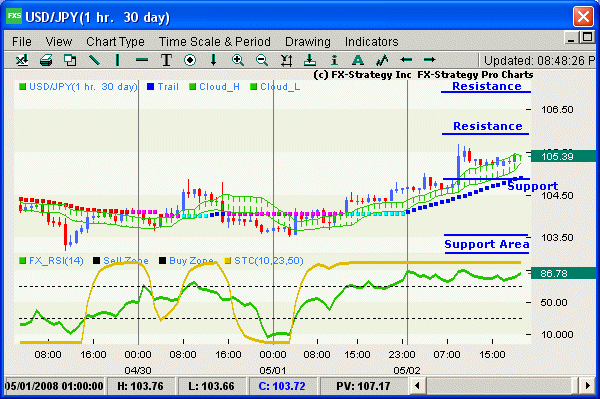Click the H: 103.76 status field
Image resolution: width=600 pixels, height=399 pixels.
point(140,386)
